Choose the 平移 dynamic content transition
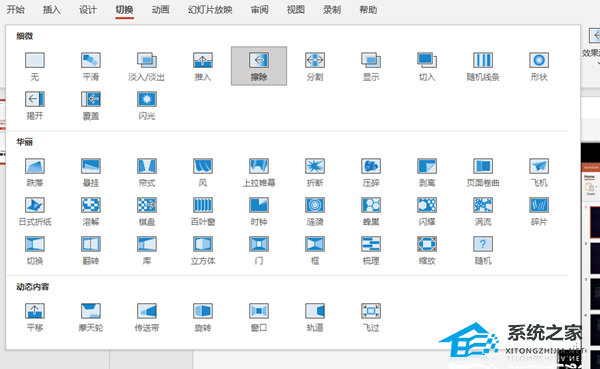 pos(35,317)
